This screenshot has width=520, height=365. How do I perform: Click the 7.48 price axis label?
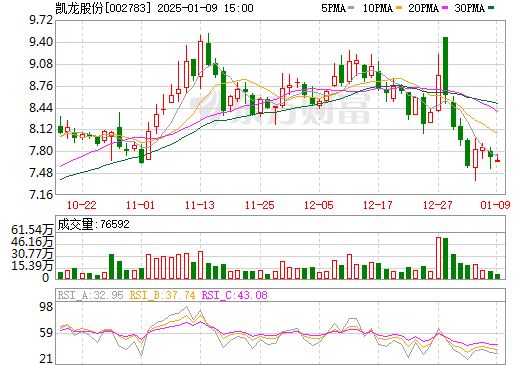click(41, 173)
